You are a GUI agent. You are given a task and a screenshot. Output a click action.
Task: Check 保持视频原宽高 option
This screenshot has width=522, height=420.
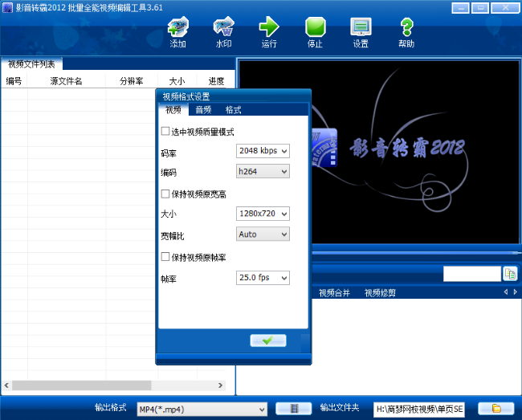pos(165,194)
